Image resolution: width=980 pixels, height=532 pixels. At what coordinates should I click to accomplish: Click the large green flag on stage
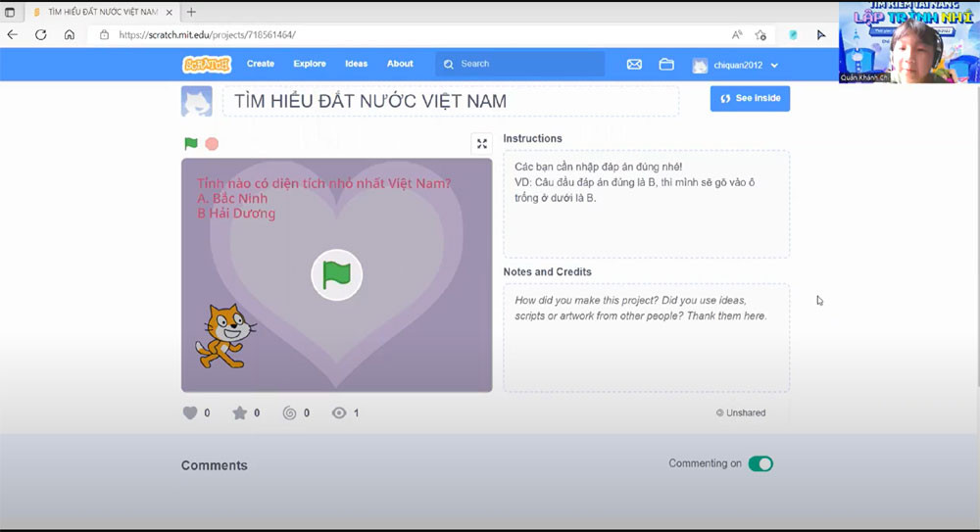[x=336, y=275]
